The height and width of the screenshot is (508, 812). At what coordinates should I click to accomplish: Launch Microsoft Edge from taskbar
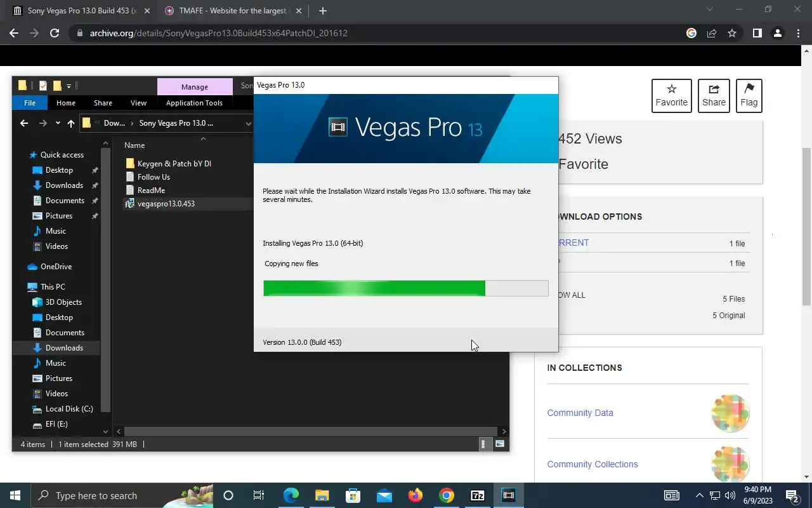(x=291, y=495)
